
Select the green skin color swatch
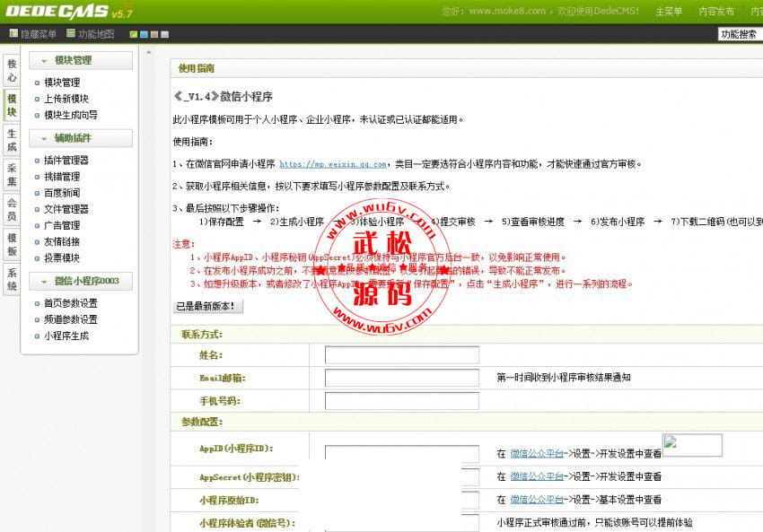(x=134, y=34)
